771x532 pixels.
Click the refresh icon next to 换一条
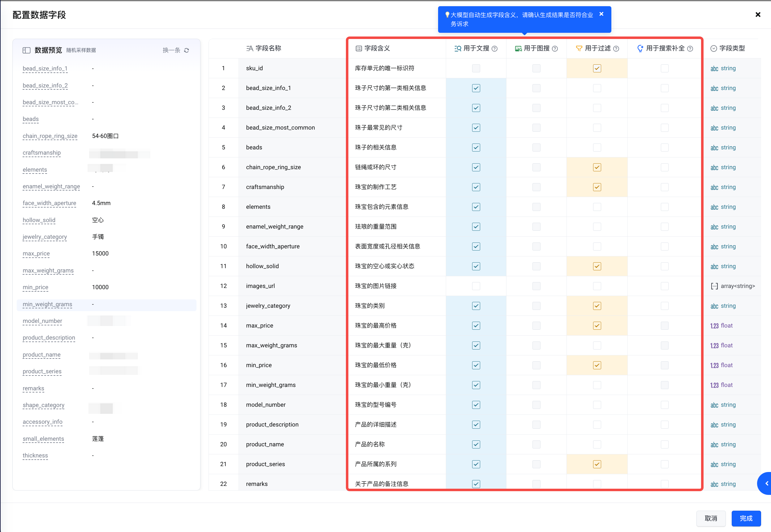186,50
